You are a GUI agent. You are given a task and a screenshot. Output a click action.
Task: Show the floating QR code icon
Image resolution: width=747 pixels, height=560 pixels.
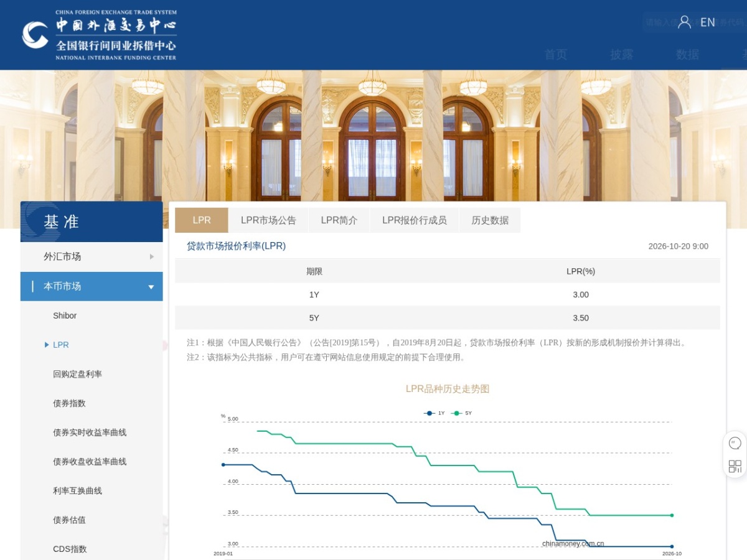coord(735,466)
